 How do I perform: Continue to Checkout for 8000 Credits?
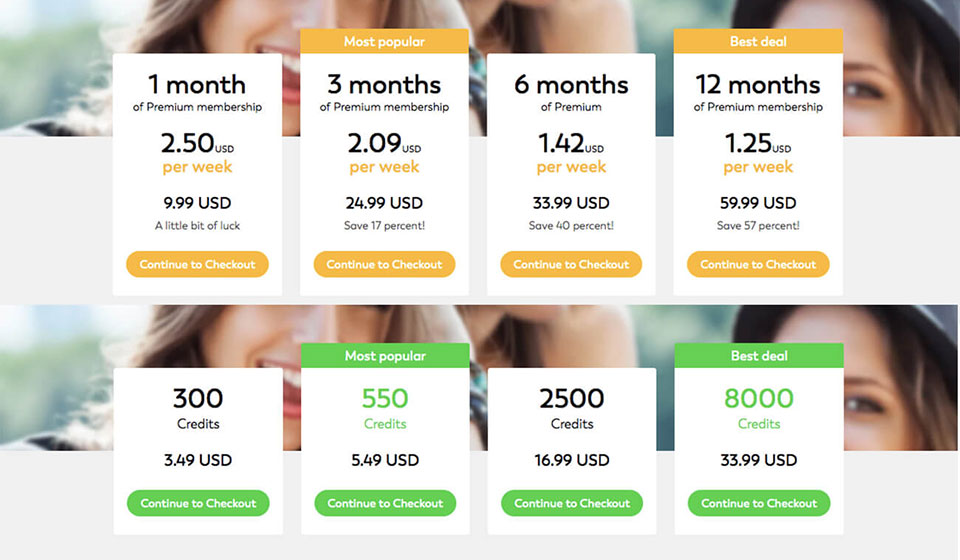click(x=759, y=503)
